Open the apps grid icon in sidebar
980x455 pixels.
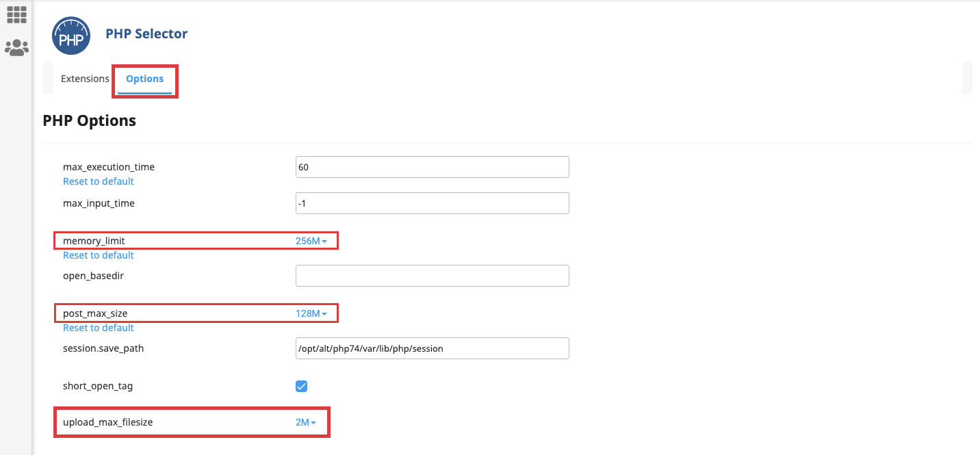point(16,14)
